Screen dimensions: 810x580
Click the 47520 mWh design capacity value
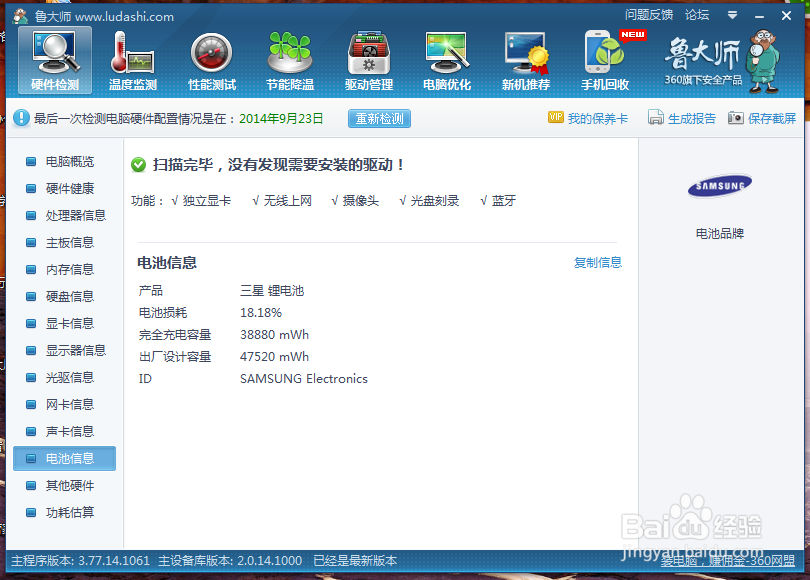pyautogui.click(x=274, y=357)
